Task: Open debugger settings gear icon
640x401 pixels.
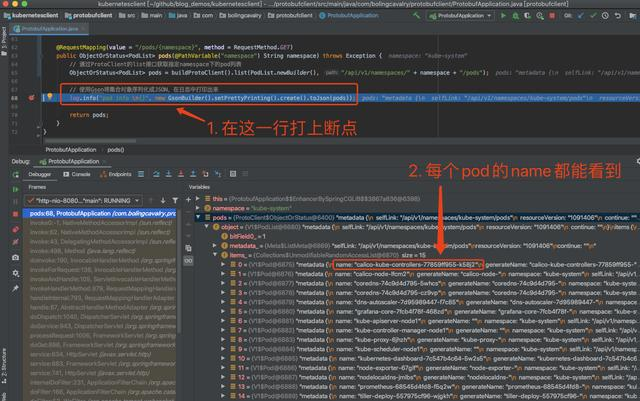Action: 16,273
